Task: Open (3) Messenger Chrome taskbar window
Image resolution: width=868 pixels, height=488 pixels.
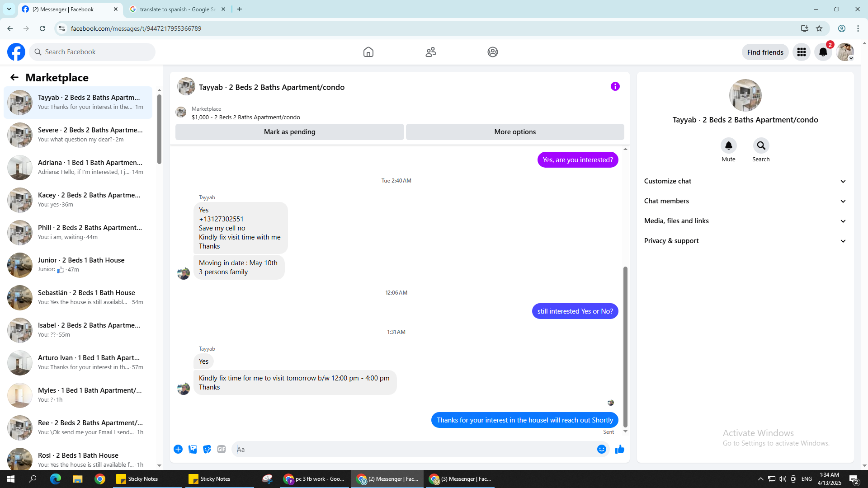Action: [x=460, y=479]
